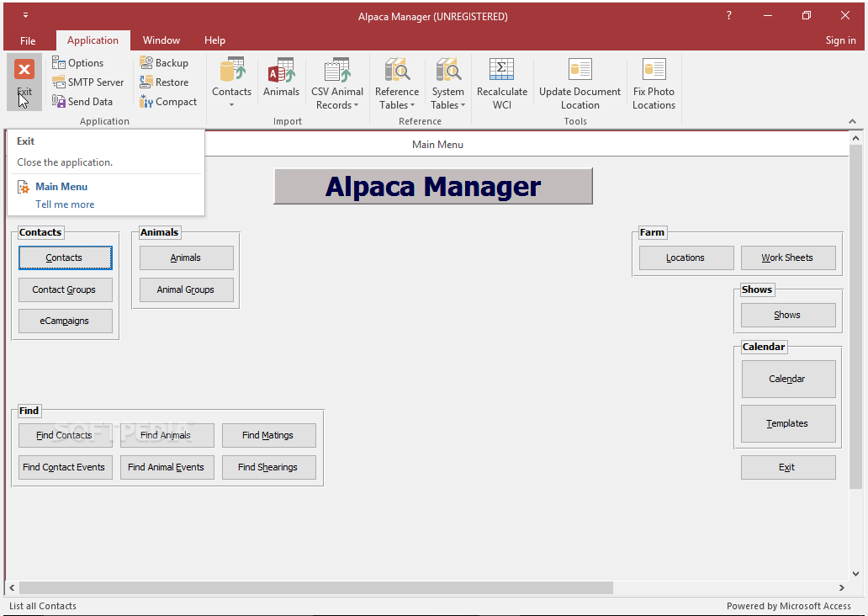Collapse the ribbon with the chevron
Screen dimensions: 868x616
point(853,121)
